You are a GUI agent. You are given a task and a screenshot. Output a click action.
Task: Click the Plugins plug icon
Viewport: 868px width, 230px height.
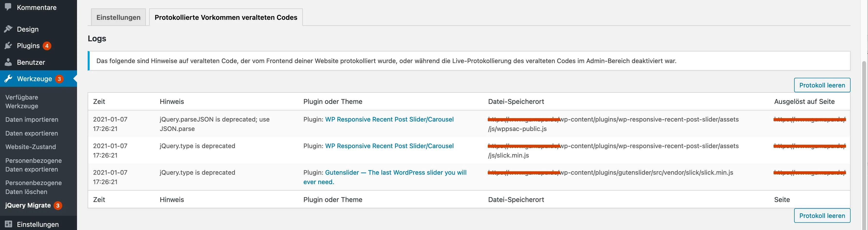(8, 46)
